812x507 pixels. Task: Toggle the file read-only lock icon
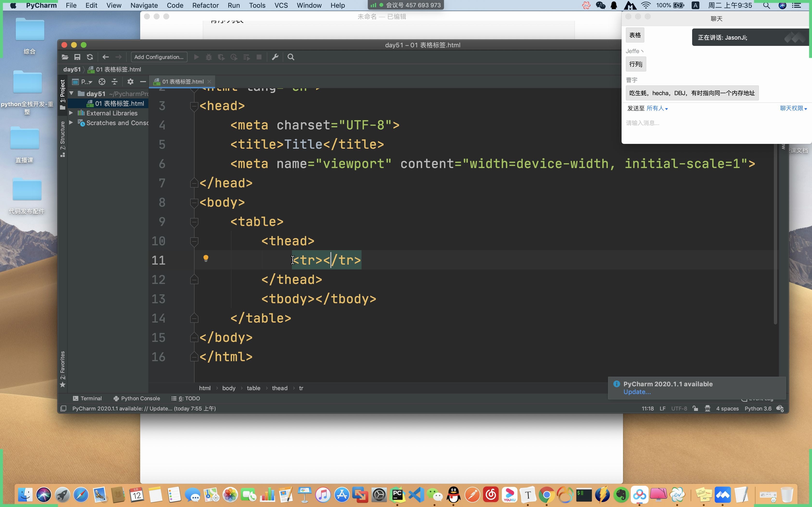click(x=695, y=408)
